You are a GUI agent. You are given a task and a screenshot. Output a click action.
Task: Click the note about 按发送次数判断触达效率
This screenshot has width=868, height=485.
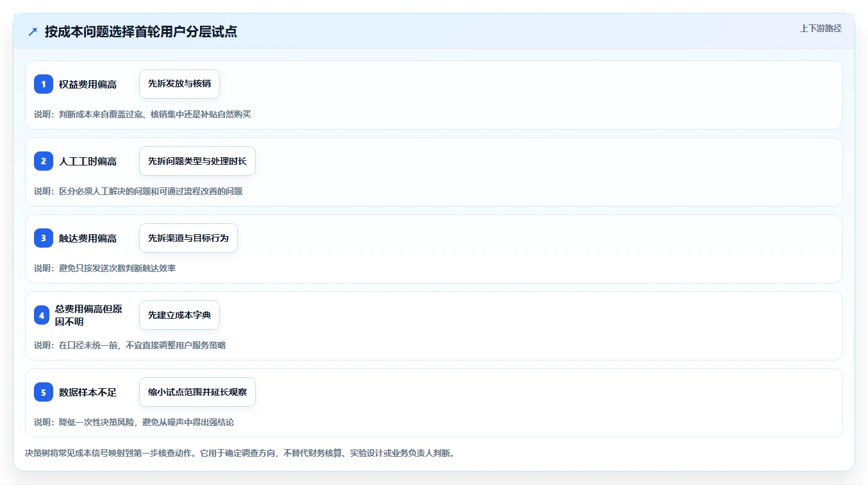point(105,268)
